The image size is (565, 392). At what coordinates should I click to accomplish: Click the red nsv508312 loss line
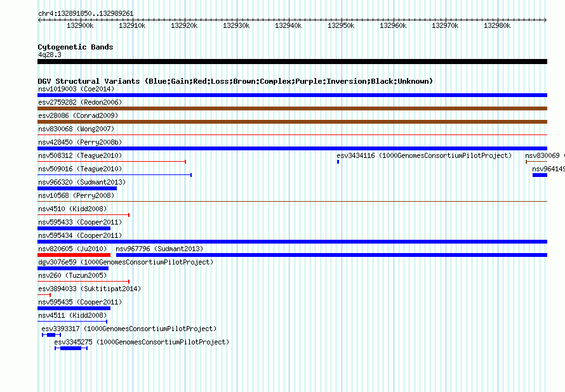pos(112,162)
